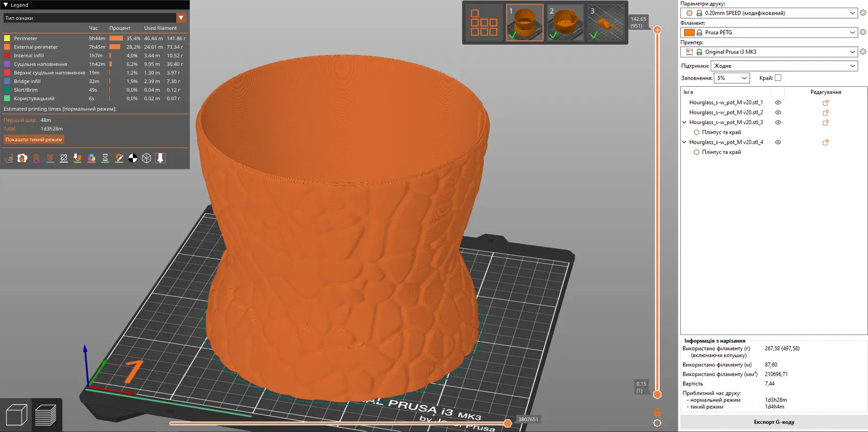
Task: Open vertical slider settings cog icon
Action: tap(657, 423)
